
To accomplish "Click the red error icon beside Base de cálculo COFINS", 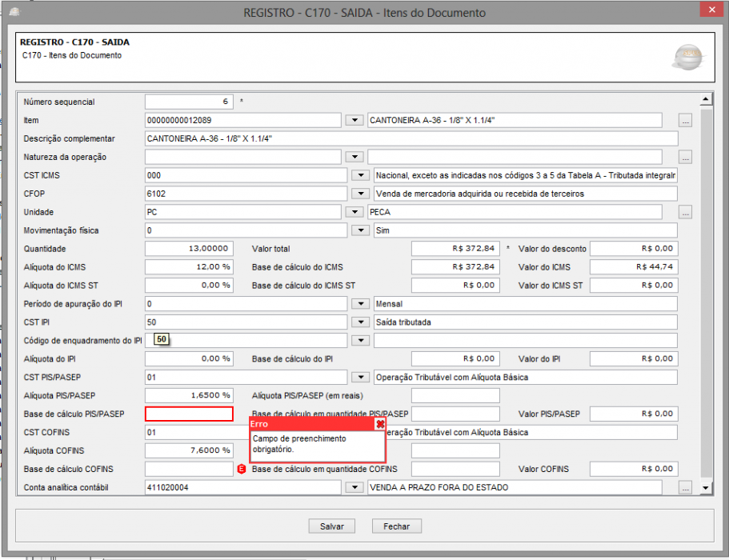I will (x=242, y=469).
